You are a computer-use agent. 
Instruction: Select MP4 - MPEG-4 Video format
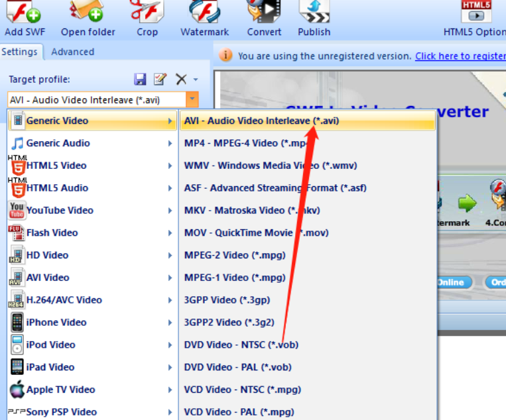click(308, 143)
